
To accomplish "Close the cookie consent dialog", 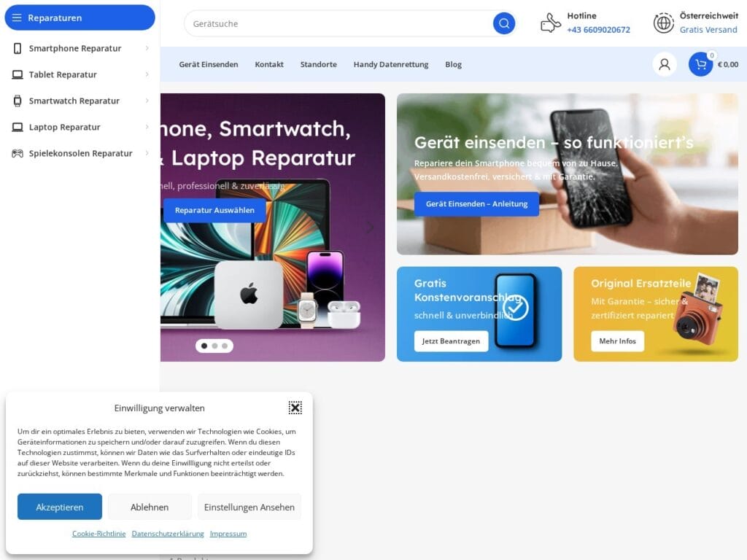I will [x=295, y=408].
